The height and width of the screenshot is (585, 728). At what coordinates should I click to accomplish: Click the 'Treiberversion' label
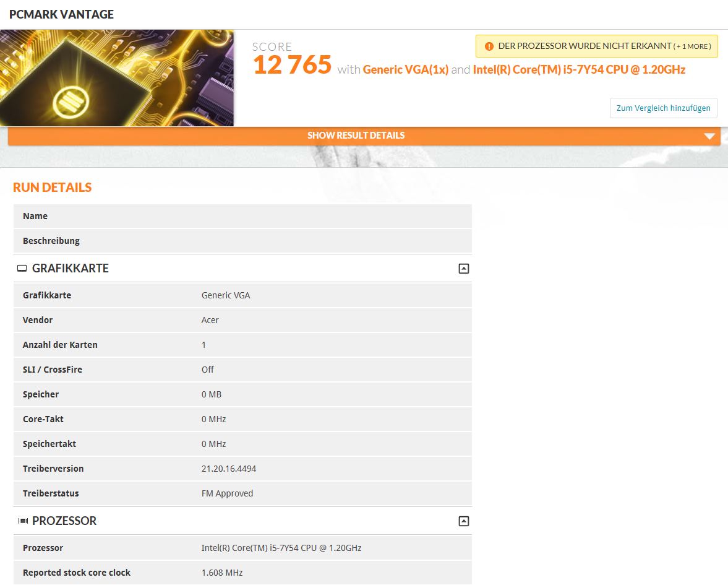tap(53, 469)
